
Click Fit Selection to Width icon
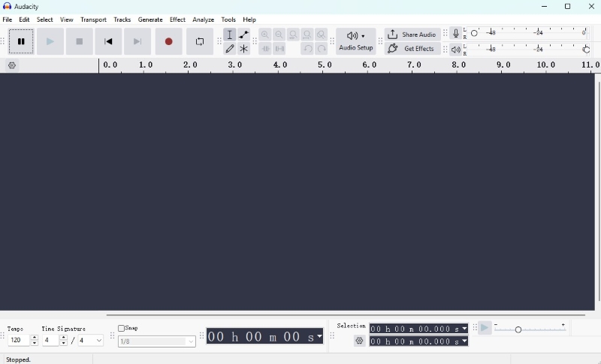[293, 35]
